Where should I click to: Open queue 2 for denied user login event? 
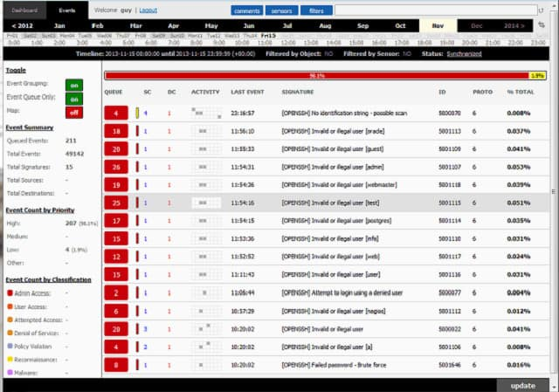(x=116, y=293)
